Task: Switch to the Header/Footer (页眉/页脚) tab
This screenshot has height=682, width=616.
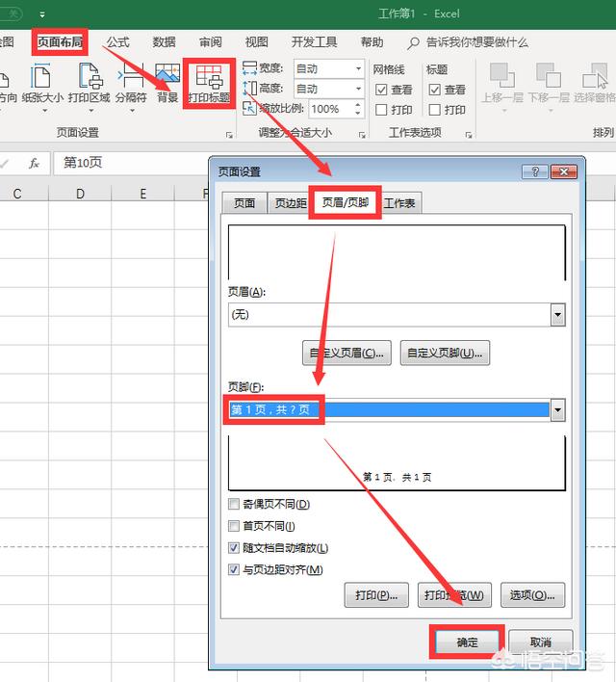Action: pyautogui.click(x=346, y=202)
